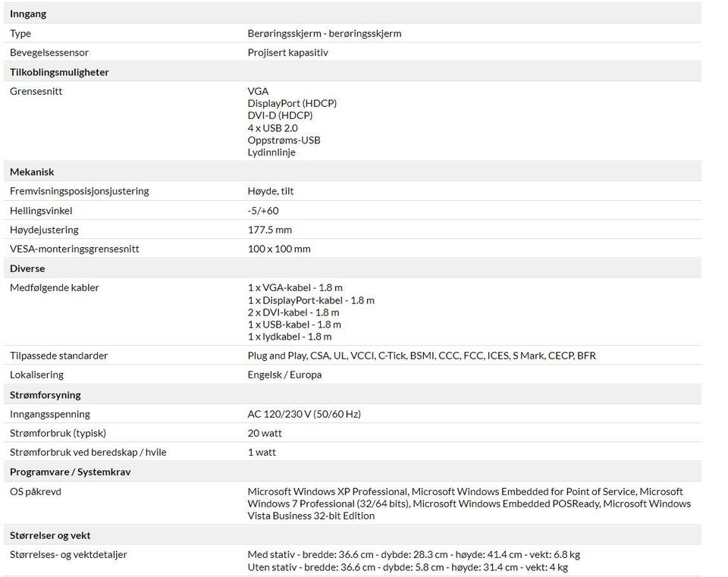This screenshot has width=728, height=577.
Task: Click the Hellingsvinkel value -5/+60
Action: click(x=262, y=211)
